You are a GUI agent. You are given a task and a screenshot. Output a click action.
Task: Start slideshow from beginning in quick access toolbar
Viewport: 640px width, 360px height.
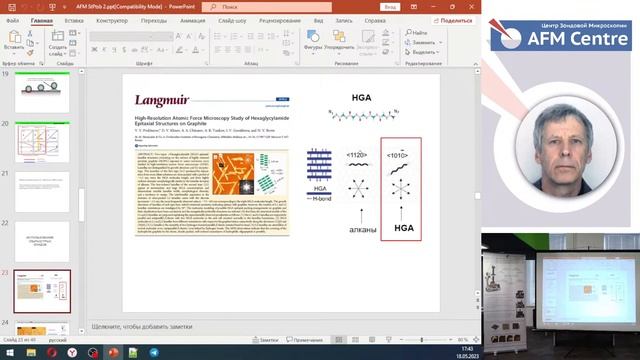[52, 7]
